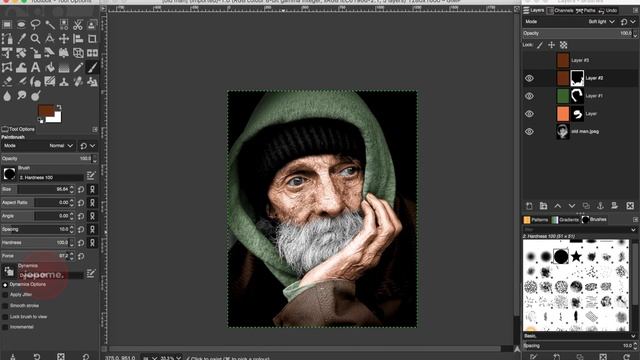
Task: Open the layer Mode Soft light dropdown
Action: (x=571, y=22)
